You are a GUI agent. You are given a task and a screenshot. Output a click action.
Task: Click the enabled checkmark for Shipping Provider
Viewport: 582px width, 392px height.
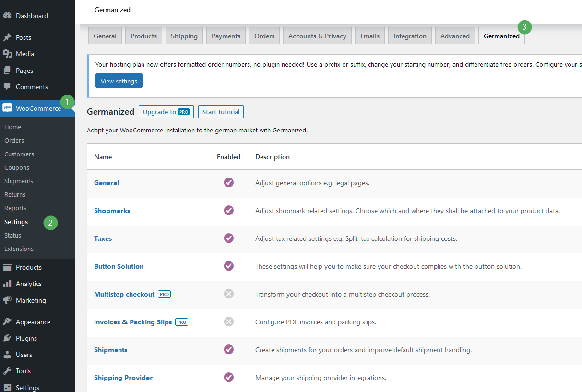coord(229,378)
